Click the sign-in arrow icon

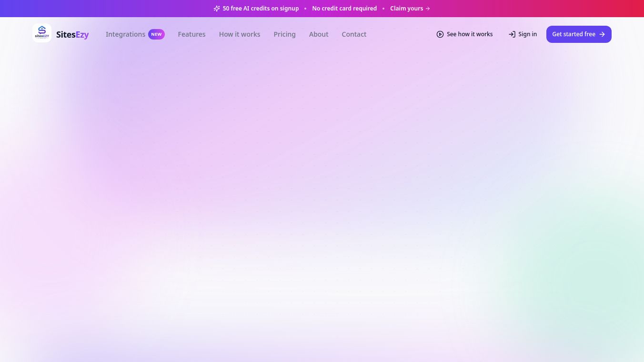coord(512,34)
